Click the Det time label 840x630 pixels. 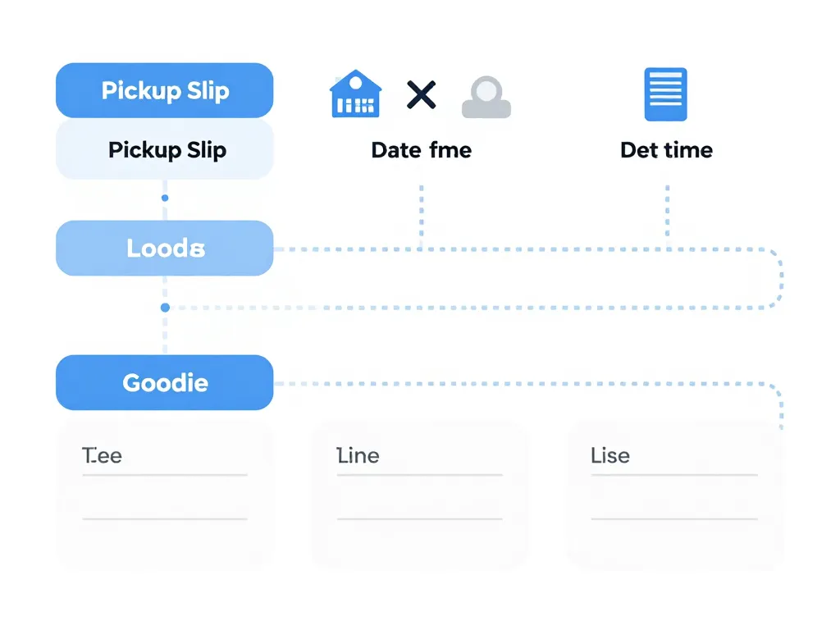pyautogui.click(x=666, y=150)
